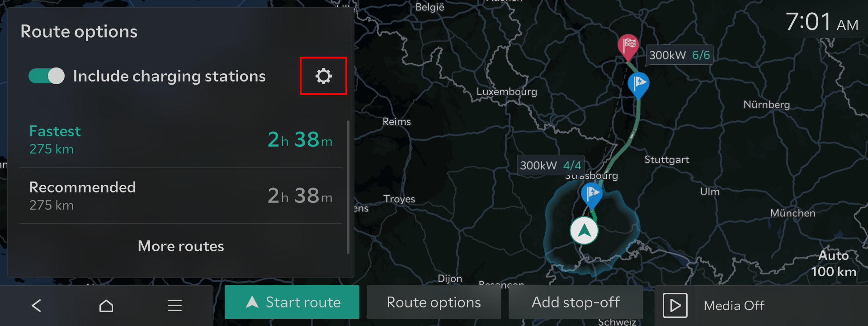Open Route options button
Viewport: 868px width, 326px height.
coord(434,302)
